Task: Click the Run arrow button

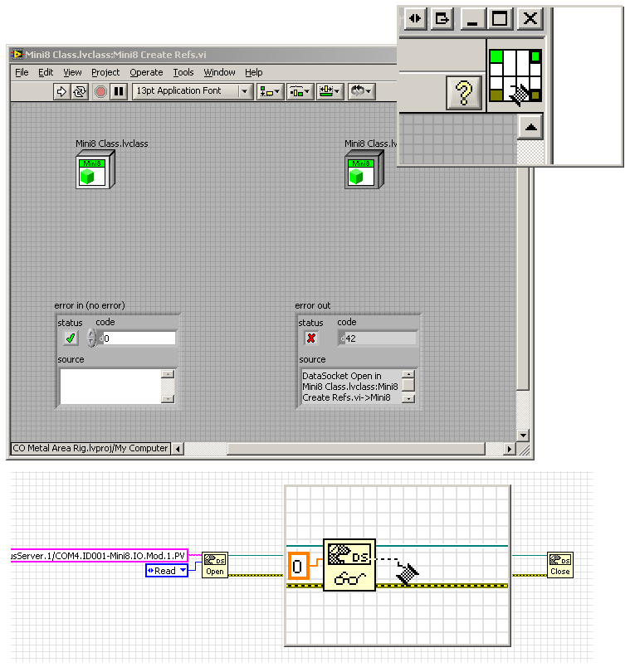Action: coord(61,92)
